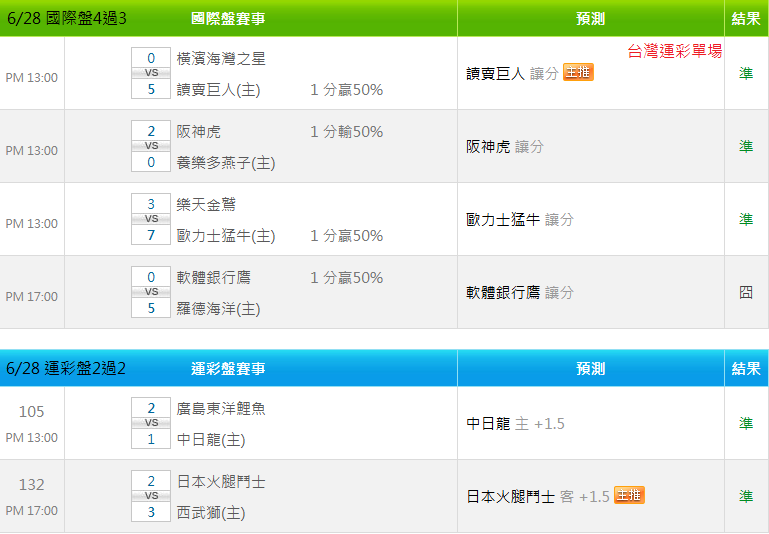Click the 6/28 運彩盤2過2 header title

[x=66, y=368]
